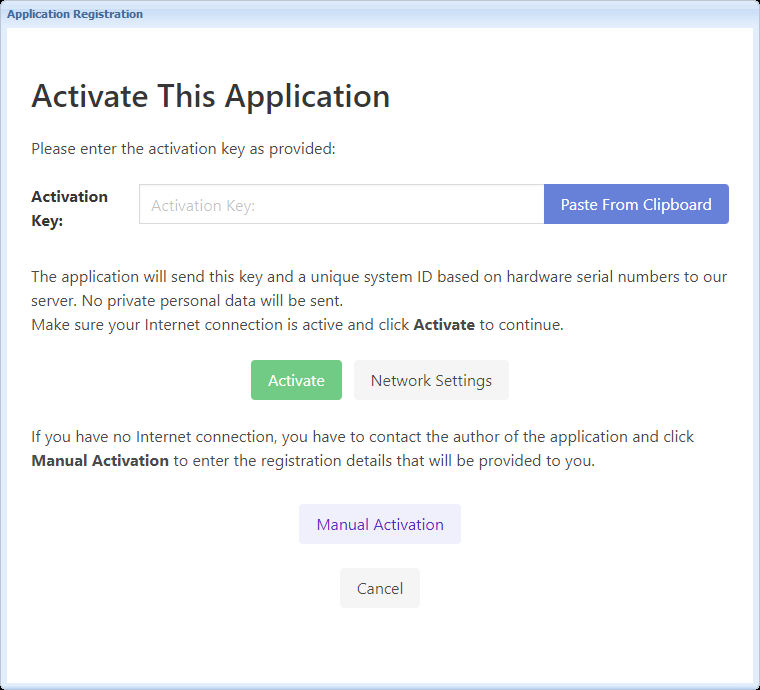Click the Activation Key input field

pyautogui.click(x=341, y=205)
